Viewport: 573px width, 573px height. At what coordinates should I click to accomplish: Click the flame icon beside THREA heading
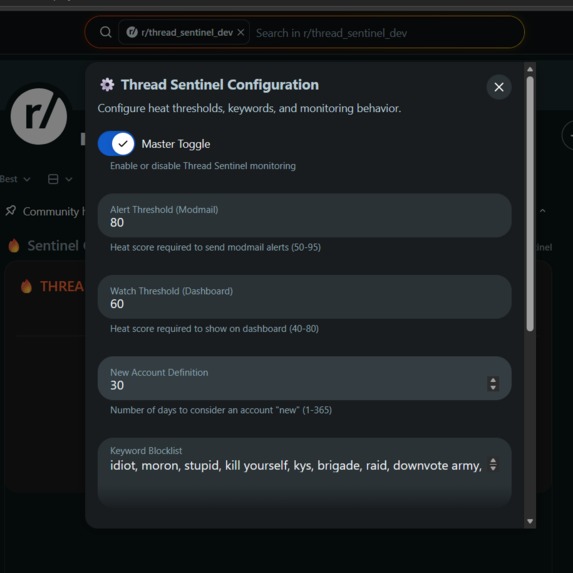tap(26, 286)
